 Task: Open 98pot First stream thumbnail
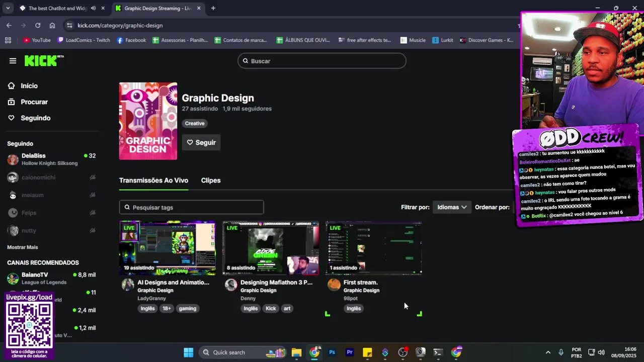(374, 248)
